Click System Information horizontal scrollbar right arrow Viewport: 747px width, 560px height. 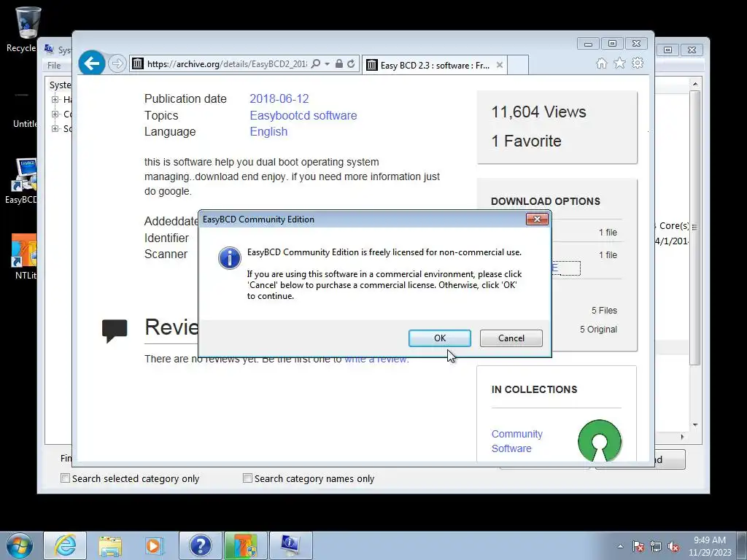[x=682, y=437]
